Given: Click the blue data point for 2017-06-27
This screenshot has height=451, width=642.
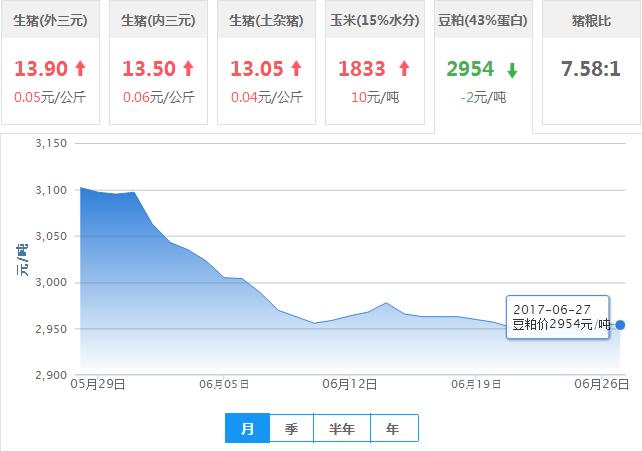Looking at the screenshot, I should [x=620, y=325].
